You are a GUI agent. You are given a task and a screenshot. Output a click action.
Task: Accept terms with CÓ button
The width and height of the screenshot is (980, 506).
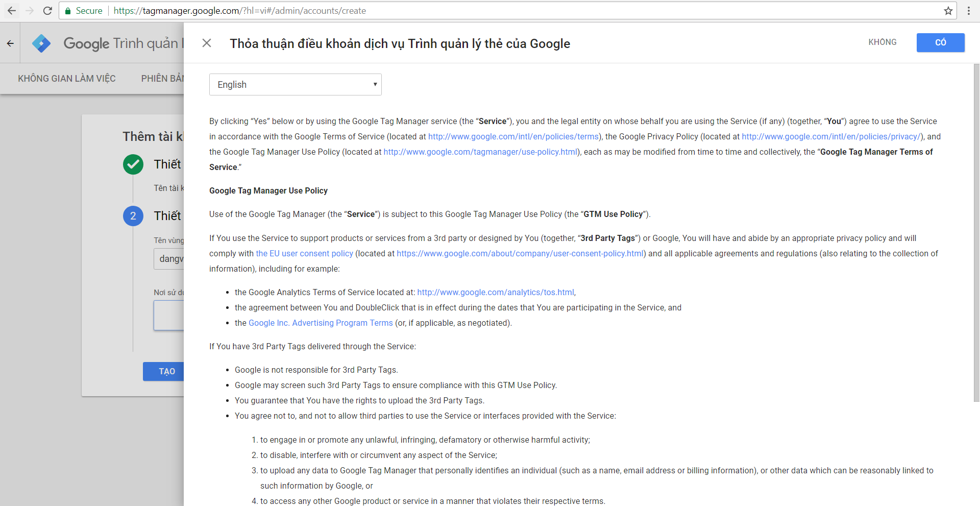pyautogui.click(x=941, y=42)
